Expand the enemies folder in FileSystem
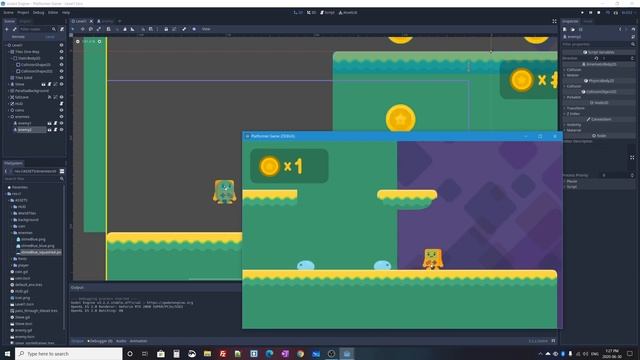This screenshot has width=640, height=360. pyautogui.click(x=12, y=233)
